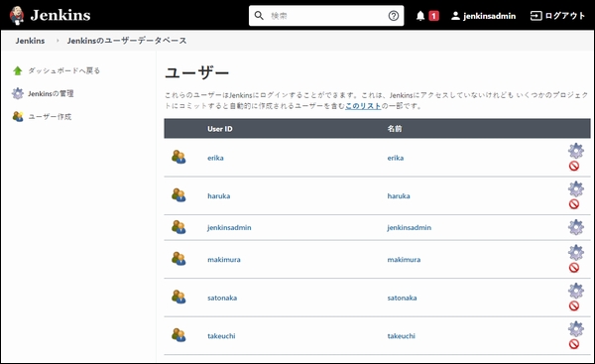595x364 pixels.
Task: Open the erika User ID link
Action: pyautogui.click(x=215, y=158)
